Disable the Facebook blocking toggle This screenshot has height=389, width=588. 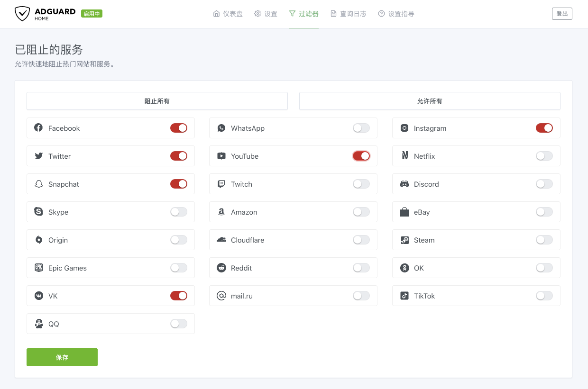pyautogui.click(x=179, y=128)
